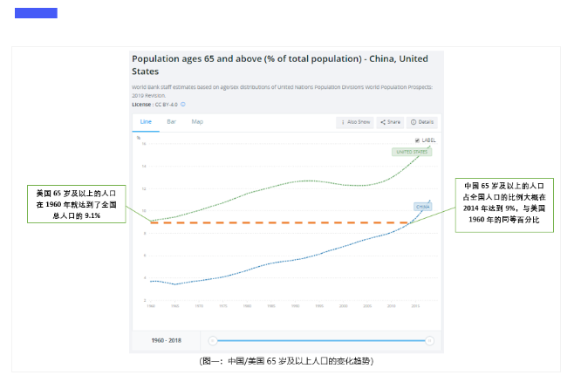Viewport: 588px width, 382px height.
Task: Click the magnifier zoom icon above the chart
Action: (138, 138)
